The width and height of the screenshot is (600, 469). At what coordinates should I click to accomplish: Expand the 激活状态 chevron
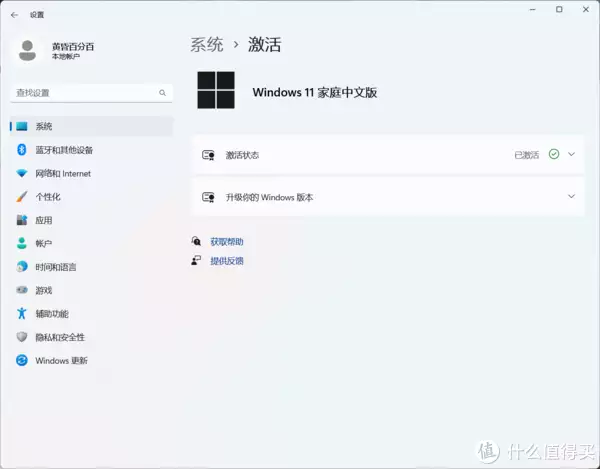[571, 154]
